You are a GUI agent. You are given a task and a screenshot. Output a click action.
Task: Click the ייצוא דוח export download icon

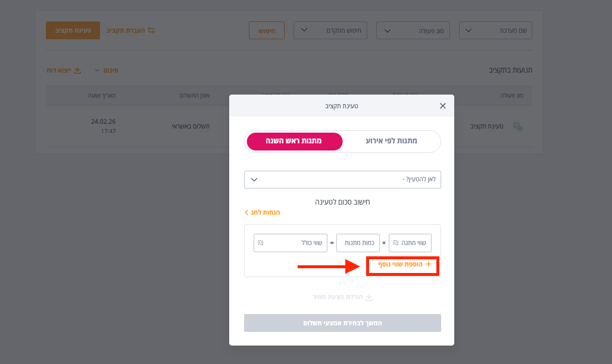click(x=77, y=70)
